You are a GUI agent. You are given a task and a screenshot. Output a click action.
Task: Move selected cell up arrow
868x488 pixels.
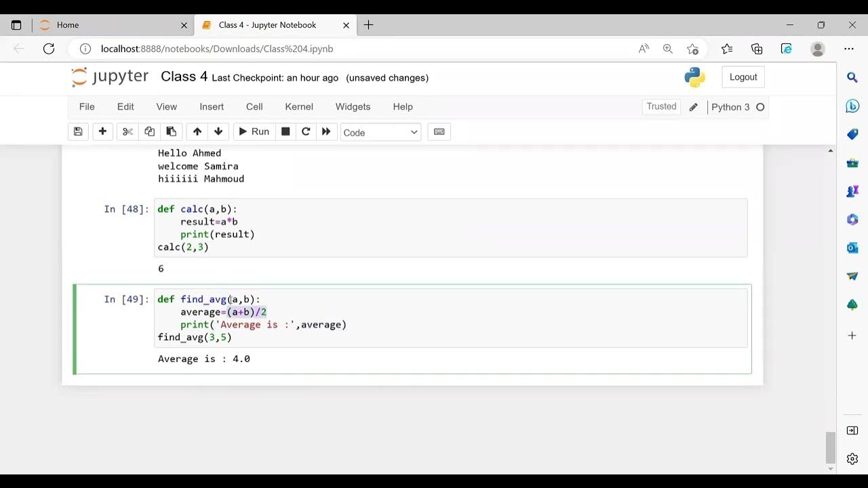click(x=197, y=131)
